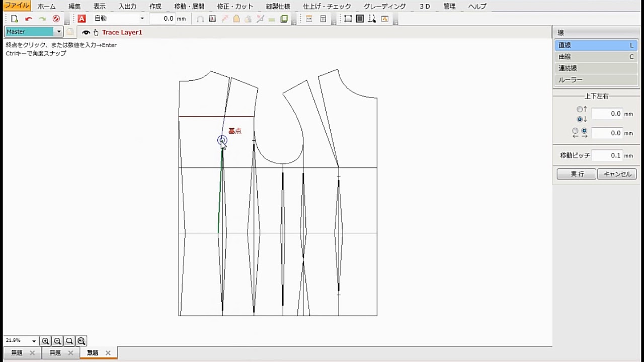Click the red circular cancel icon in toolbar
Screen dimensions: 644x362
[56, 19]
